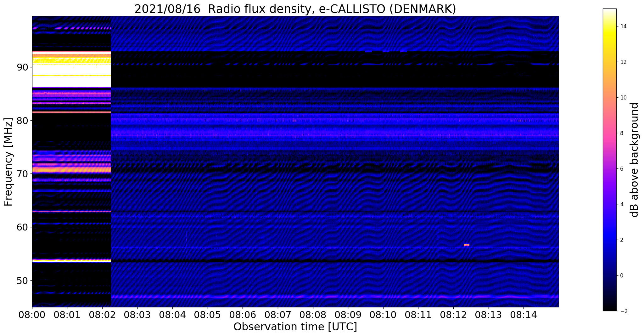Viewport: 644px width, 336px height.
Task: Click the 08:10 time tick label
Action: pos(383,315)
